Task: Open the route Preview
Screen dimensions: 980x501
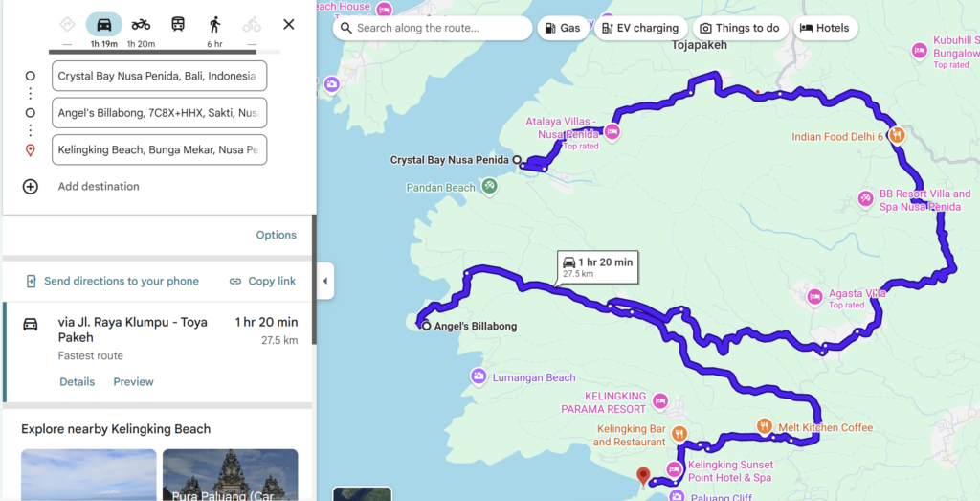Action: [133, 381]
